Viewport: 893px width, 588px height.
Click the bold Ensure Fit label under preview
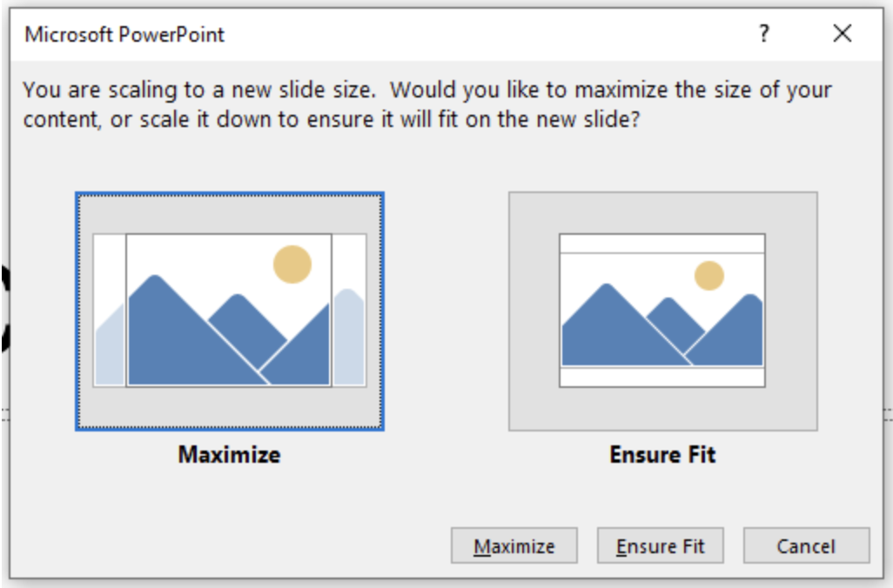point(662,454)
